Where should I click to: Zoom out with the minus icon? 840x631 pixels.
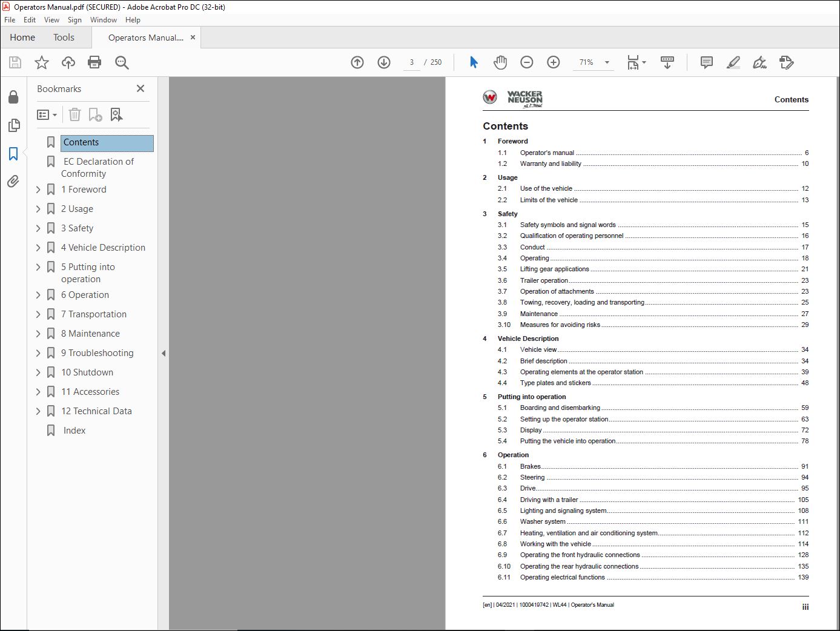[527, 62]
